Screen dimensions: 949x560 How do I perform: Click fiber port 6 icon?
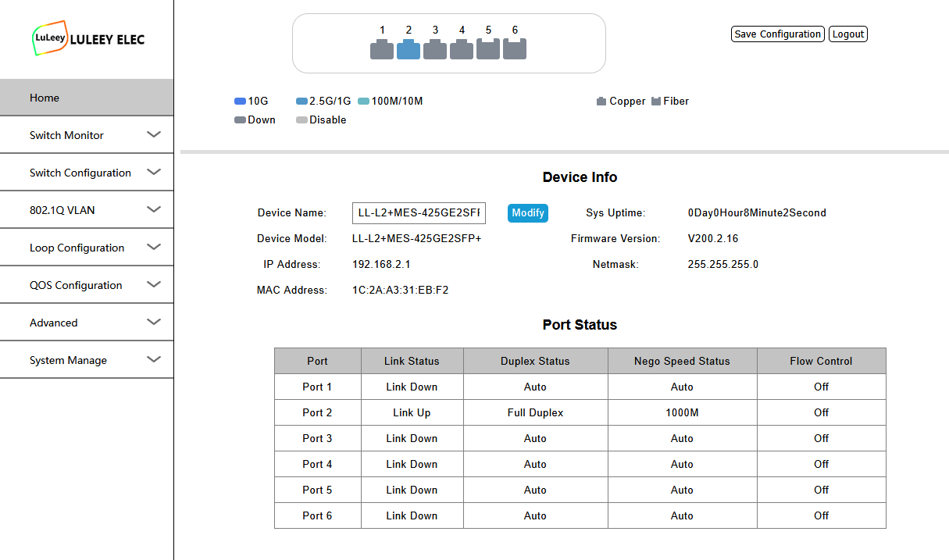pos(515,50)
